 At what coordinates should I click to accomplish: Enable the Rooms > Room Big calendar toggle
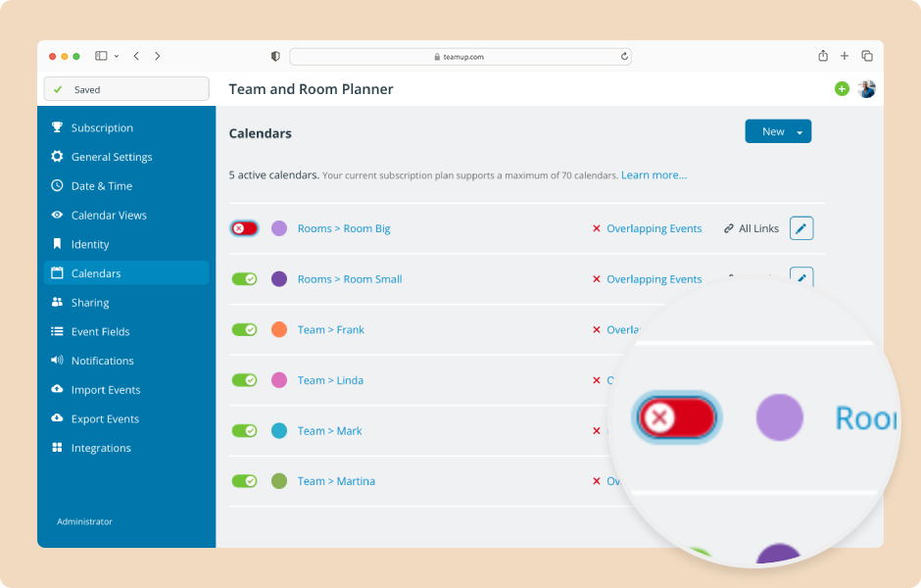point(244,228)
